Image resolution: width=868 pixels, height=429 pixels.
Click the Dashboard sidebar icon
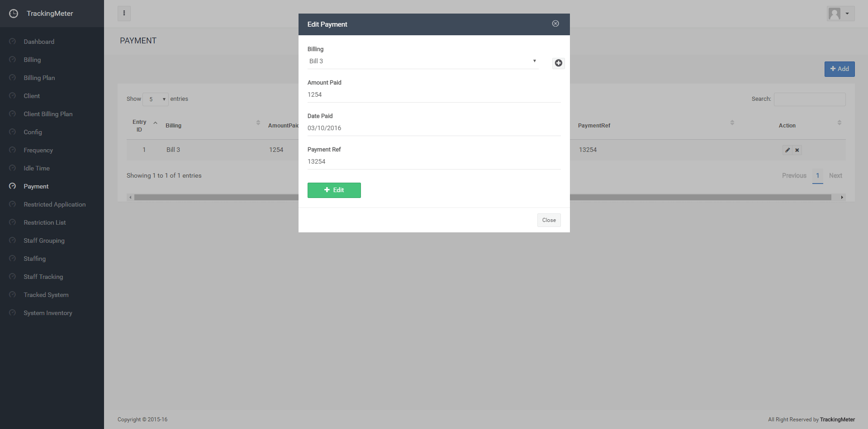[x=12, y=42]
